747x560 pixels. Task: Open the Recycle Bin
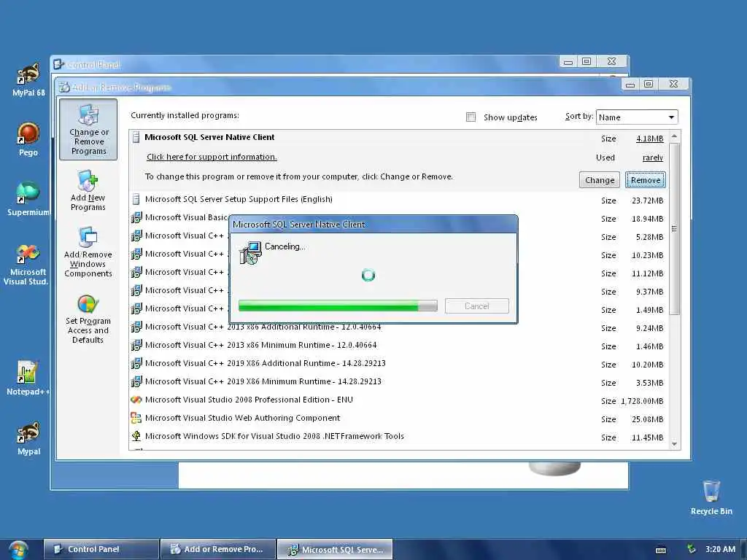click(x=711, y=497)
